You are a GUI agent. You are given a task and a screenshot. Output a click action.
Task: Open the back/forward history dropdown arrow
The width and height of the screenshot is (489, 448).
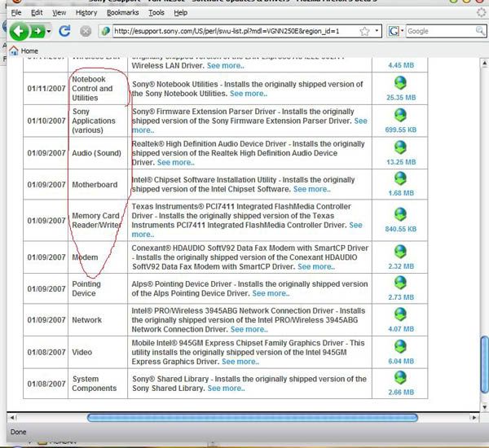tap(49, 31)
